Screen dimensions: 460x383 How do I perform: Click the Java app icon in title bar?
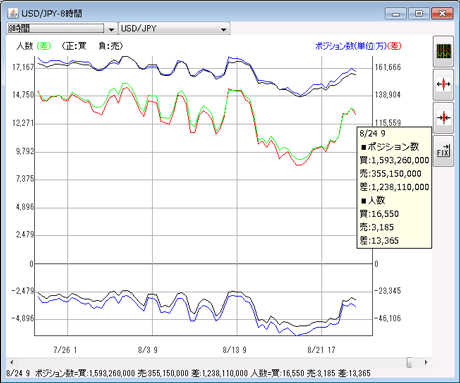[x=13, y=13]
